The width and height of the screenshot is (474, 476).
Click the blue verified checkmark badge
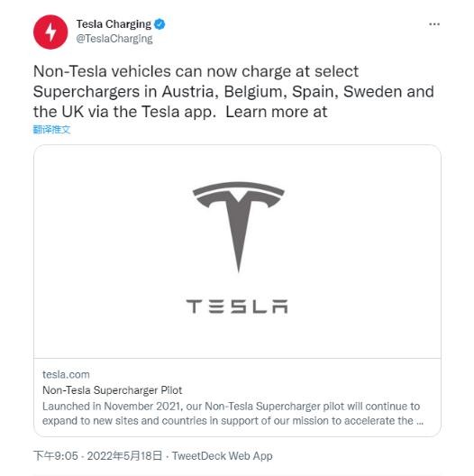160,24
